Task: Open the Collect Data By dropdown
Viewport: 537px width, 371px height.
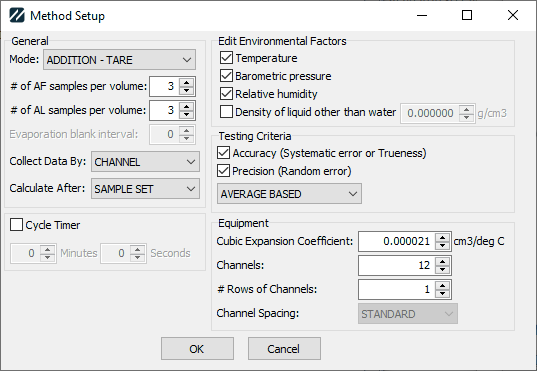Action: [x=145, y=162]
